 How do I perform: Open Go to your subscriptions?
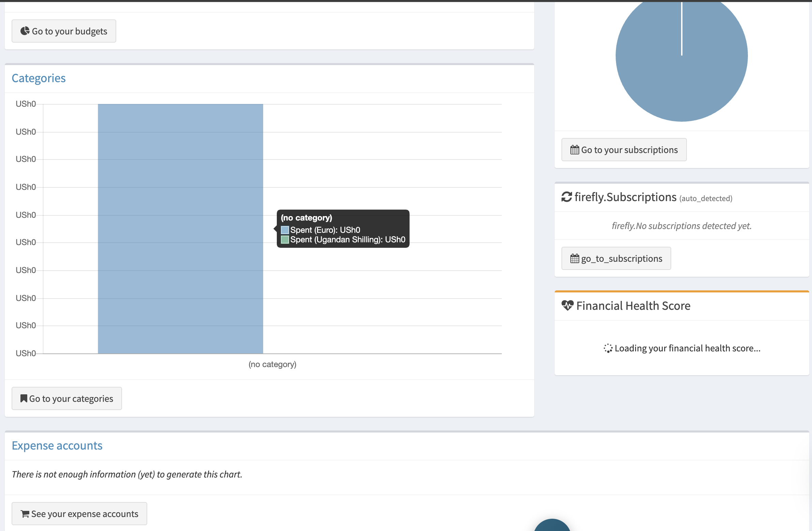[624, 149]
